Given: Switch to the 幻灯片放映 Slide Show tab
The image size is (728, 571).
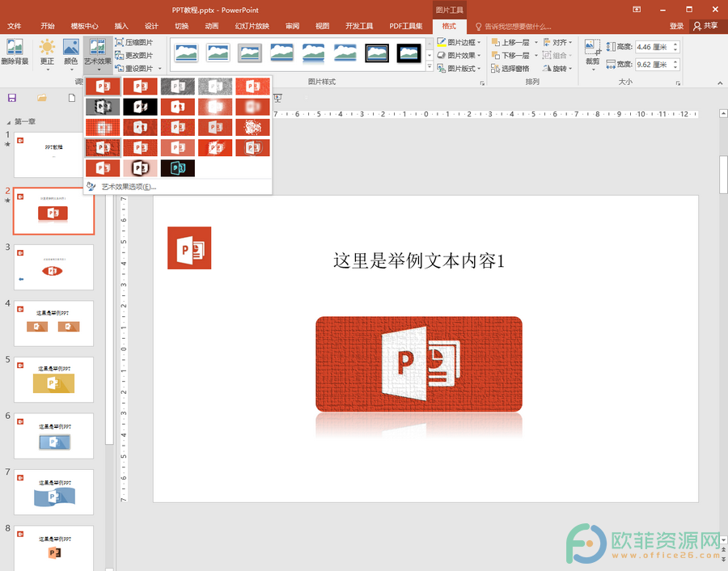Looking at the screenshot, I should tap(252, 26).
